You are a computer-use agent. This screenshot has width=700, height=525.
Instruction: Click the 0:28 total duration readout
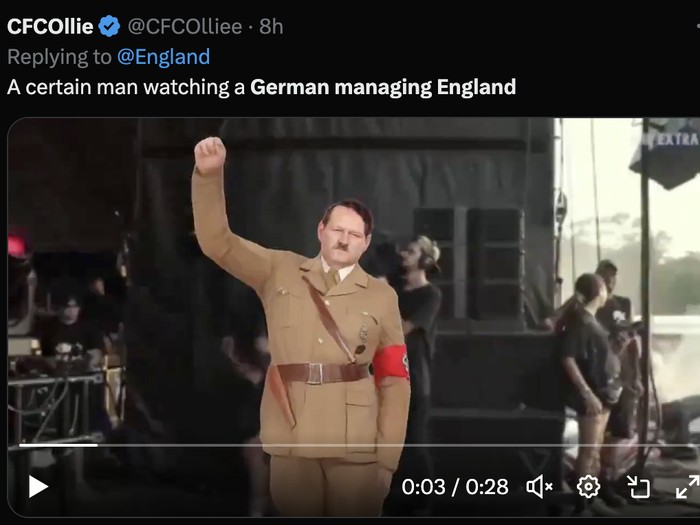click(x=487, y=487)
